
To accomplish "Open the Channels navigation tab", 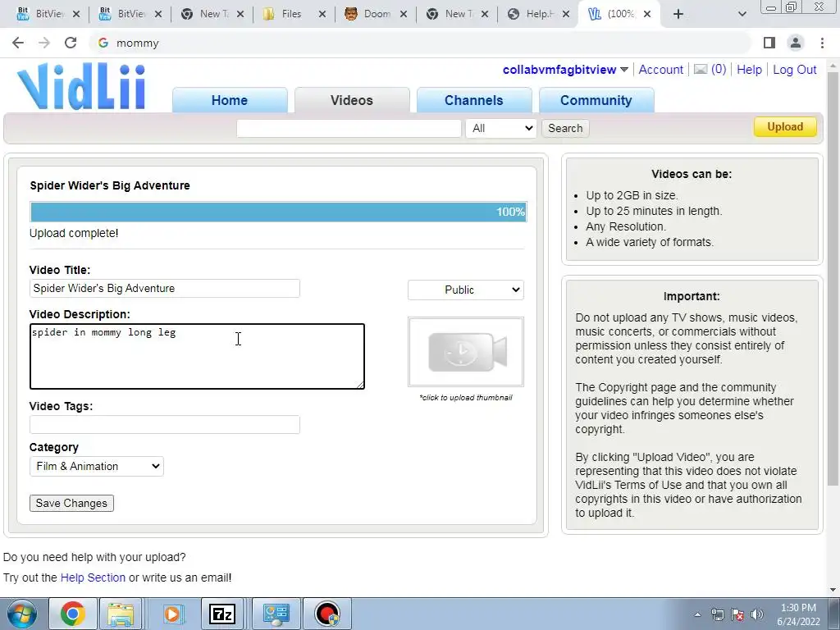I will [x=473, y=100].
